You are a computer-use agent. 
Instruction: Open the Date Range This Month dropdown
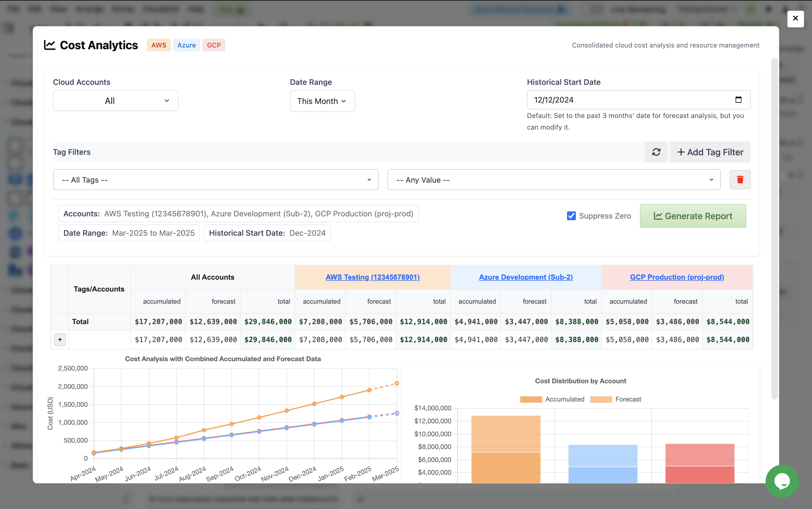click(x=322, y=101)
